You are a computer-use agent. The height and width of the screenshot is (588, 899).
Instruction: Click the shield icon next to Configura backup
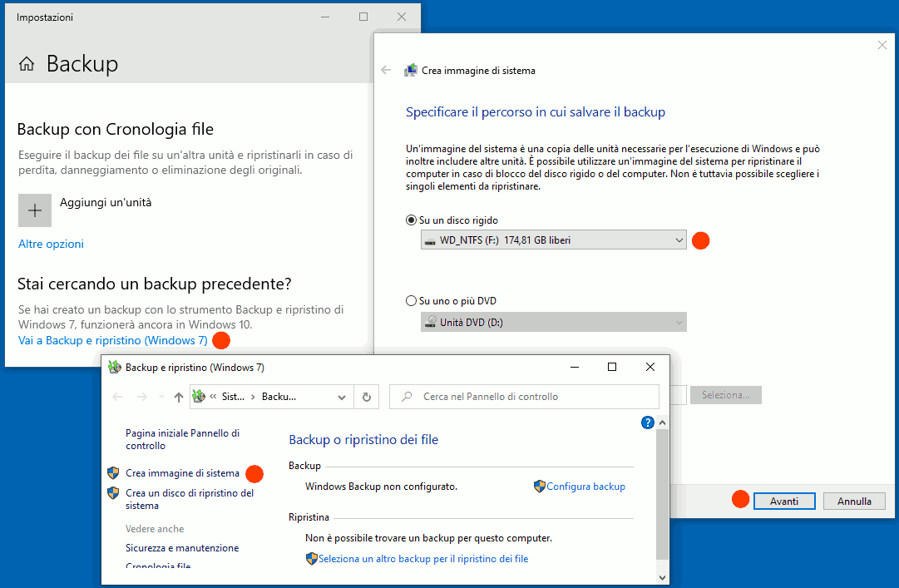click(x=539, y=486)
